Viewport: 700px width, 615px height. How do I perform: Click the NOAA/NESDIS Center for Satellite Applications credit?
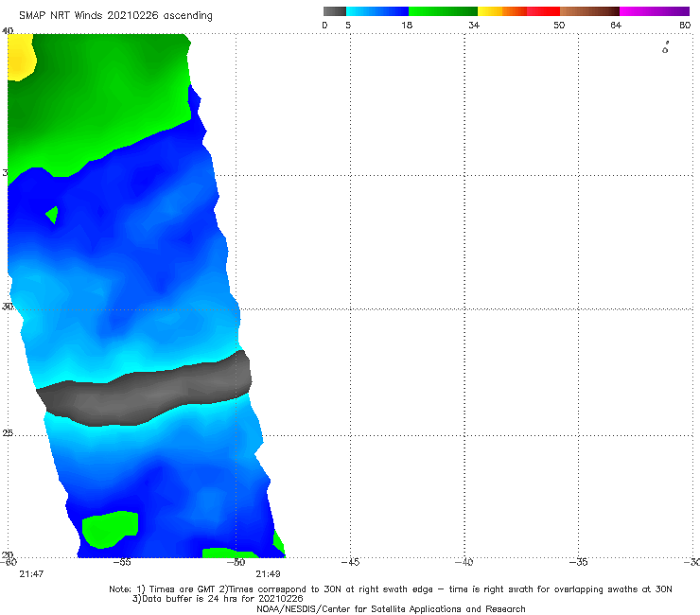coord(391,609)
